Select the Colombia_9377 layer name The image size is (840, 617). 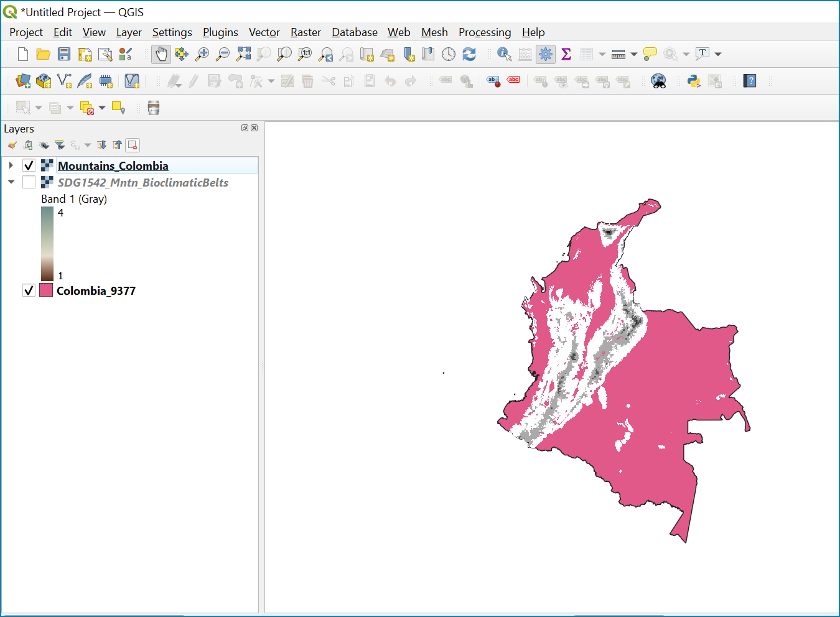click(96, 290)
